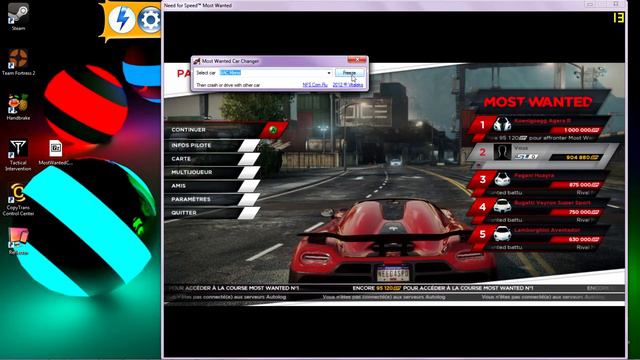This screenshot has height=360, width=640.
Task: Select the MostWantedC... file on desktop
Action: click(x=56, y=153)
